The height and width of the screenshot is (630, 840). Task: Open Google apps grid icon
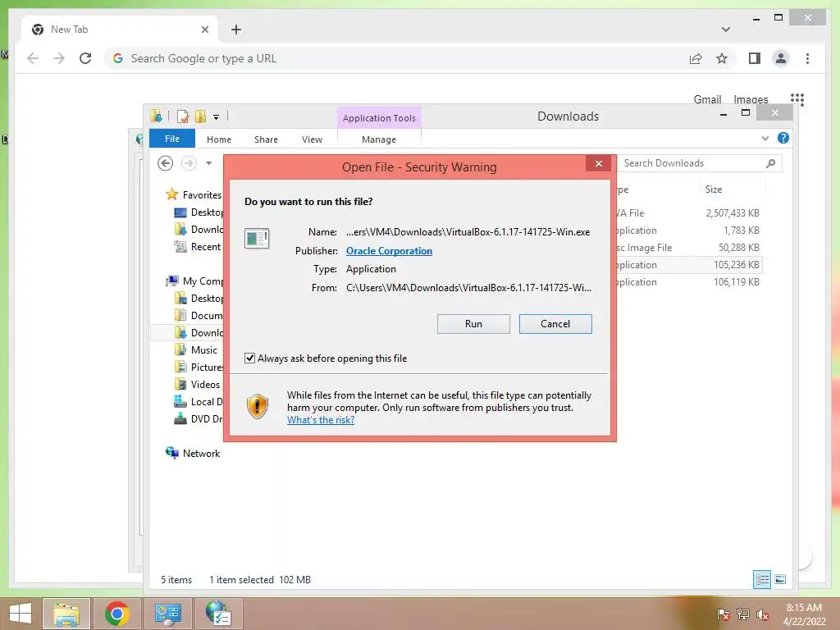coord(797,98)
